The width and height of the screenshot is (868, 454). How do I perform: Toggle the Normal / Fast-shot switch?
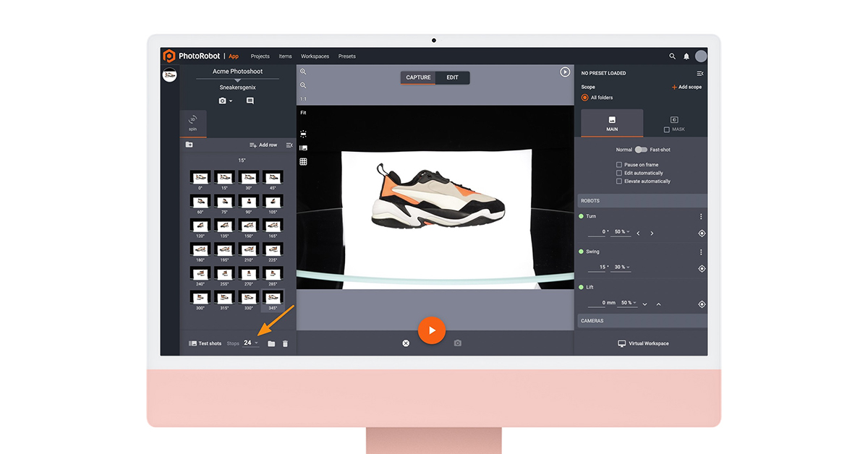pos(641,150)
